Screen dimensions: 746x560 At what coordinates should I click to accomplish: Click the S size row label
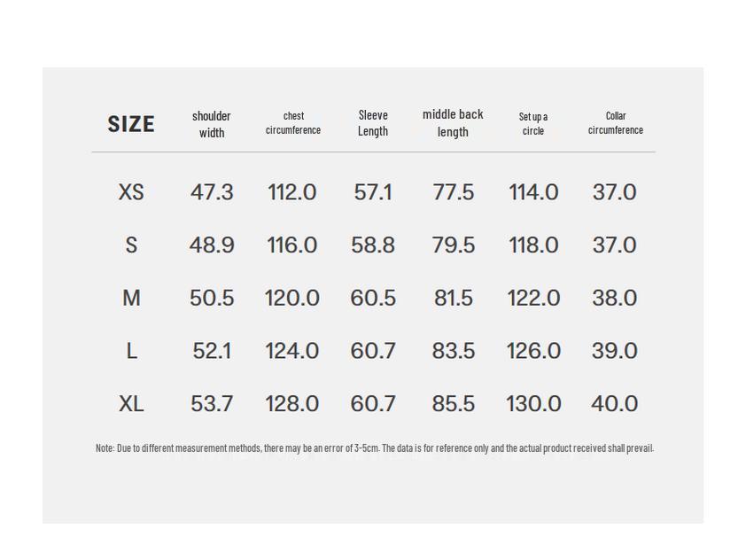click(x=131, y=245)
